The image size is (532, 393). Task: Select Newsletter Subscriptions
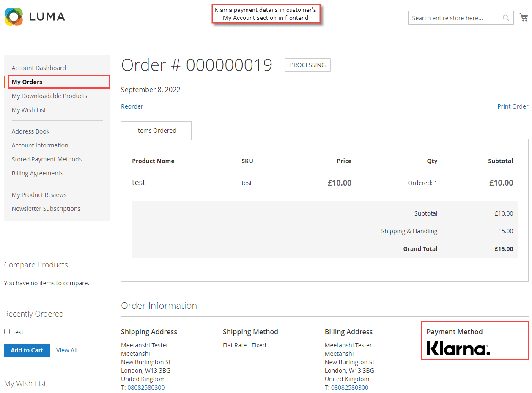[x=46, y=208]
